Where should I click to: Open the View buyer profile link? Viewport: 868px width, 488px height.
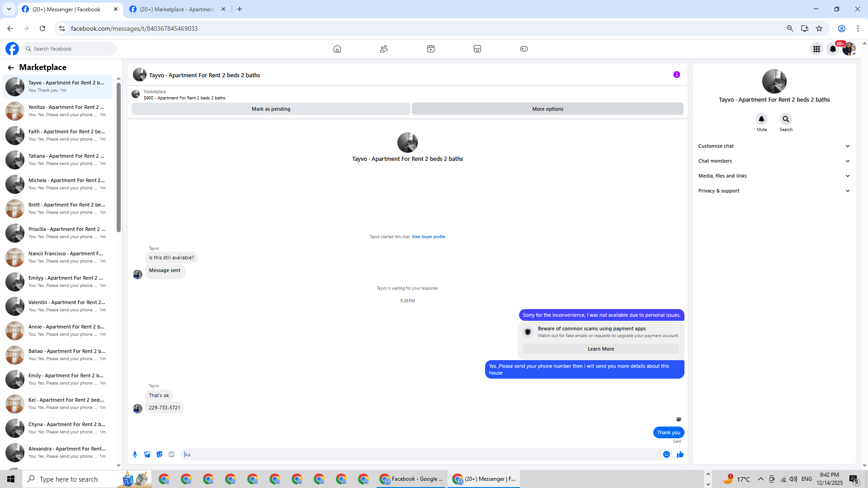click(428, 237)
